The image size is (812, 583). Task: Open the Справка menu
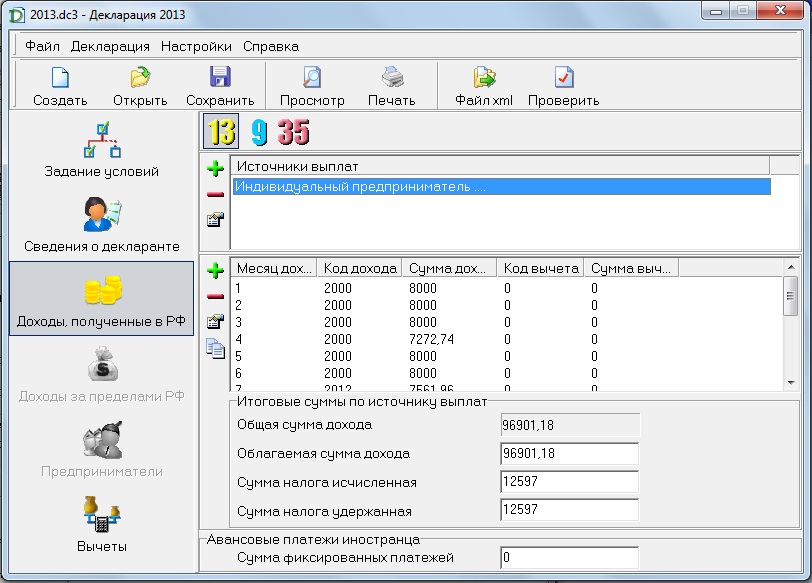point(271,47)
